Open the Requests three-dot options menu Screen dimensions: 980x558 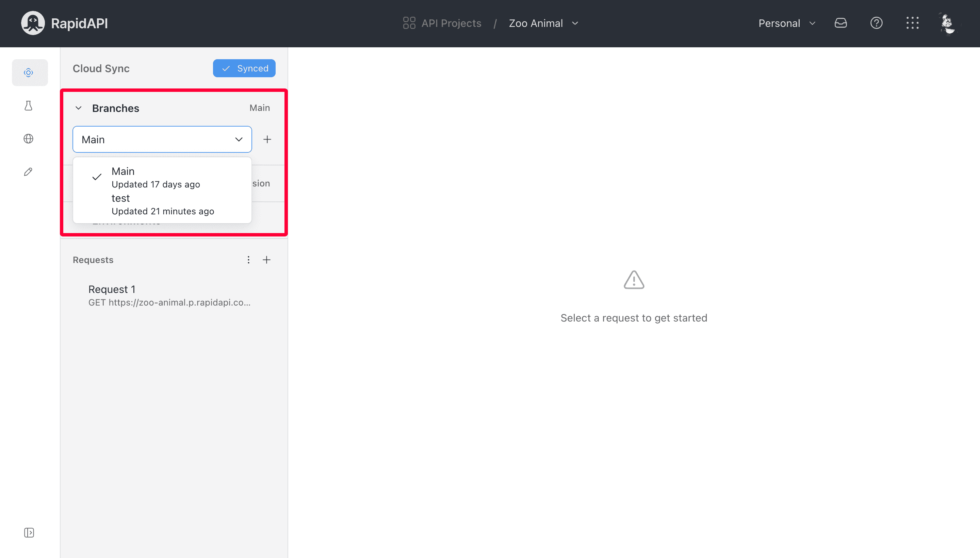coord(248,260)
